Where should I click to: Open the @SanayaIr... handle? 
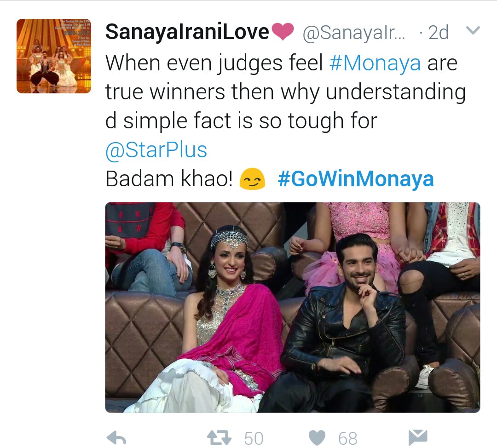point(354,33)
